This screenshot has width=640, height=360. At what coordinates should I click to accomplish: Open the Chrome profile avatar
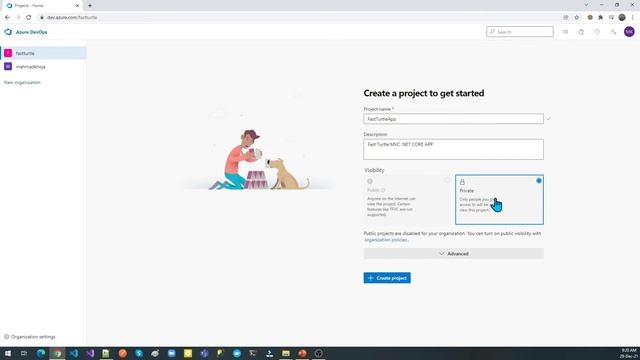622,17
